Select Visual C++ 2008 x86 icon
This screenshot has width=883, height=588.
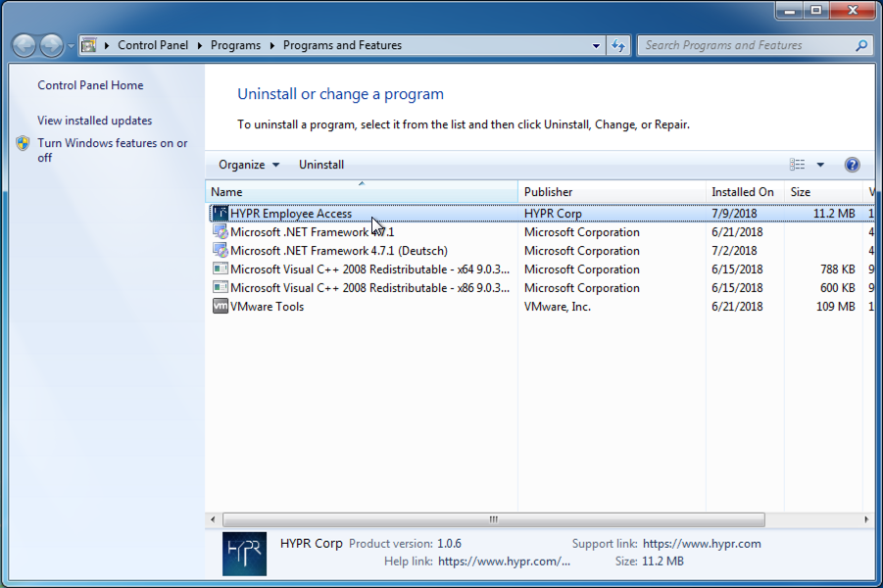pyautogui.click(x=221, y=288)
